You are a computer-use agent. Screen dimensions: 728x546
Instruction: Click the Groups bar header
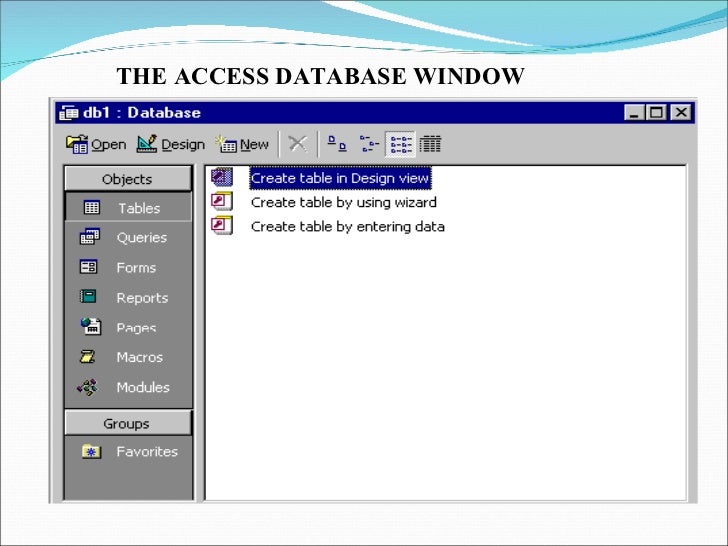pos(128,423)
